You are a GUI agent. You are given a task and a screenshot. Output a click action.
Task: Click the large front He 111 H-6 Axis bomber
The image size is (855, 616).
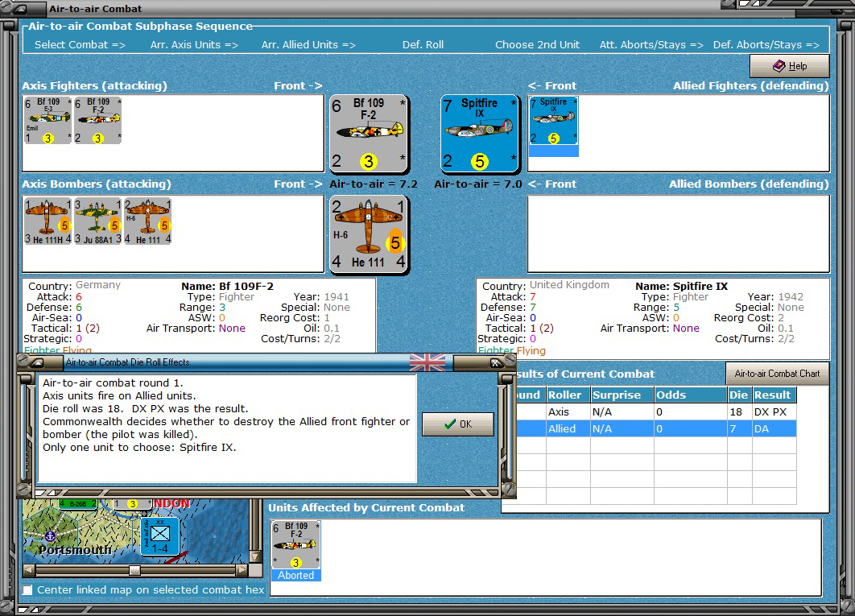tap(369, 234)
